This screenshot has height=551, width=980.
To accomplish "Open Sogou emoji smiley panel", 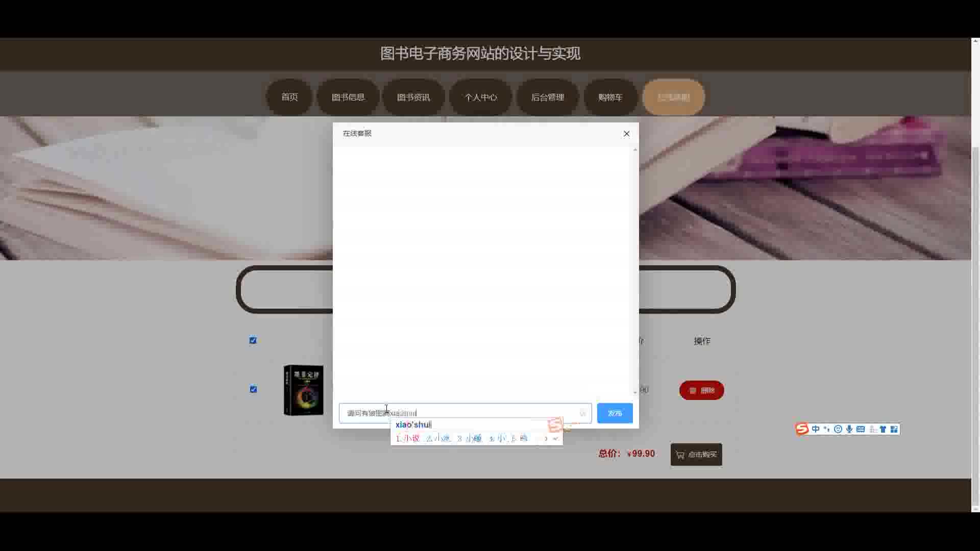I will point(838,429).
